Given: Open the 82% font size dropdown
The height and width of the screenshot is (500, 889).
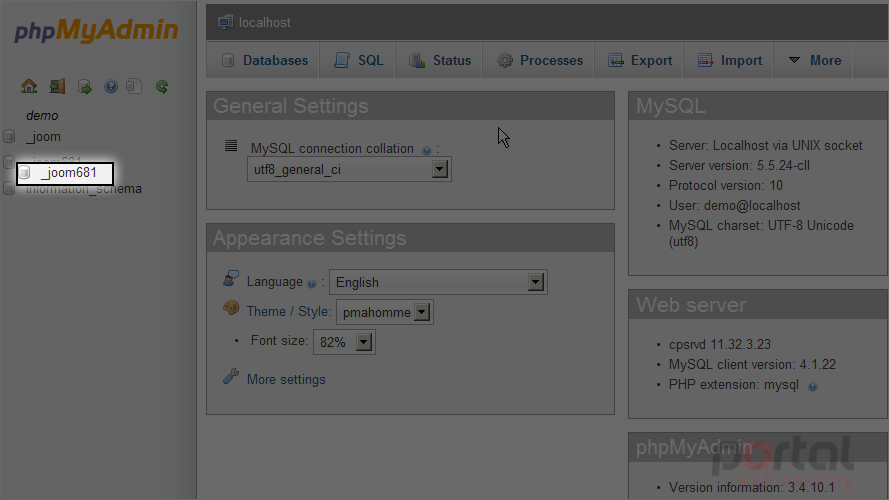Looking at the screenshot, I should click(x=344, y=342).
